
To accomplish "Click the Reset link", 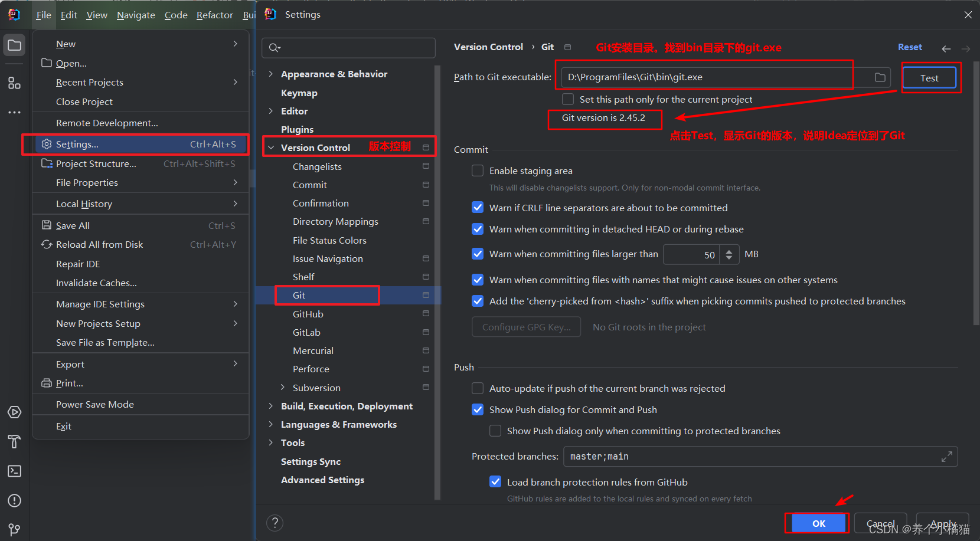I will pos(910,47).
